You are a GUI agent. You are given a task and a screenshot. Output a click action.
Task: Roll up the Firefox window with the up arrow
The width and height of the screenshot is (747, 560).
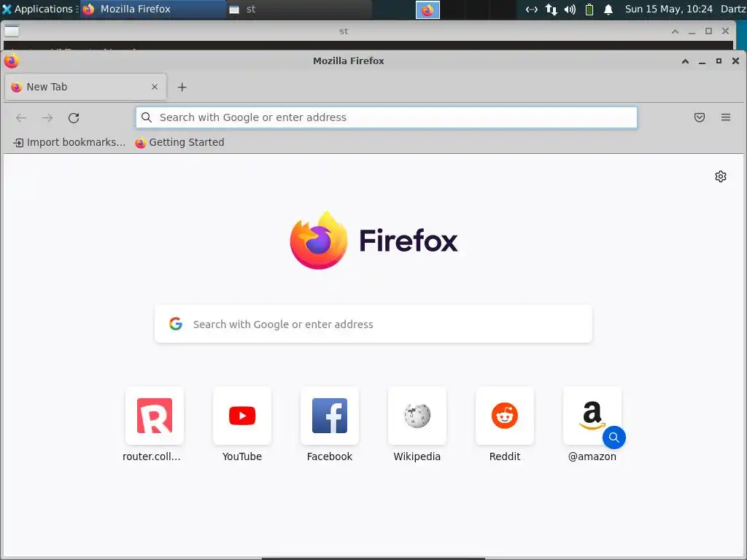click(685, 61)
